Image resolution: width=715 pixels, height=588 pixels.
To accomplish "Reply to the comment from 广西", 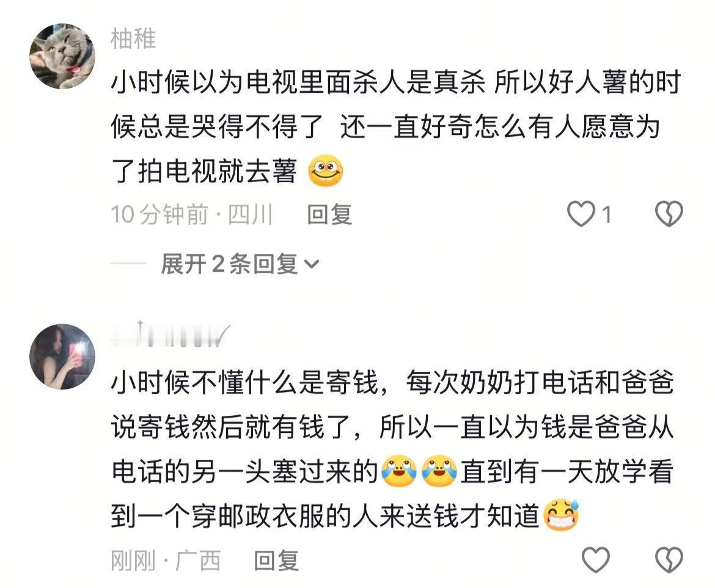I will coord(276,560).
